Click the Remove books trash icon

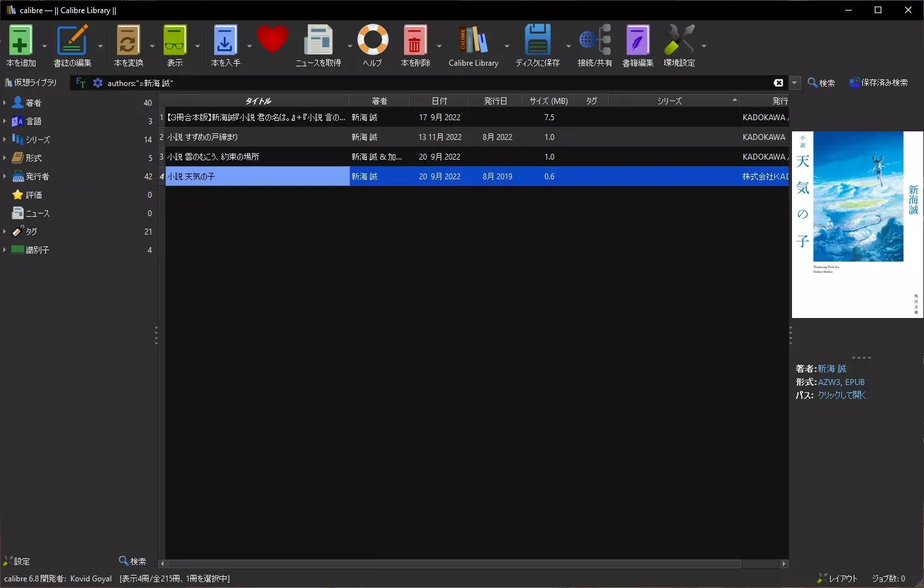(415, 41)
